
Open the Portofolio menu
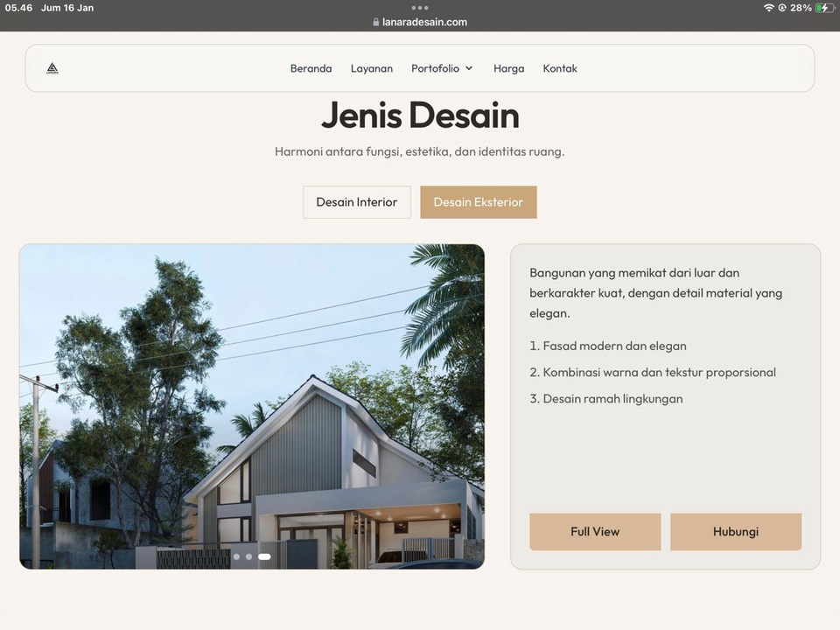[x=435, y=68]
